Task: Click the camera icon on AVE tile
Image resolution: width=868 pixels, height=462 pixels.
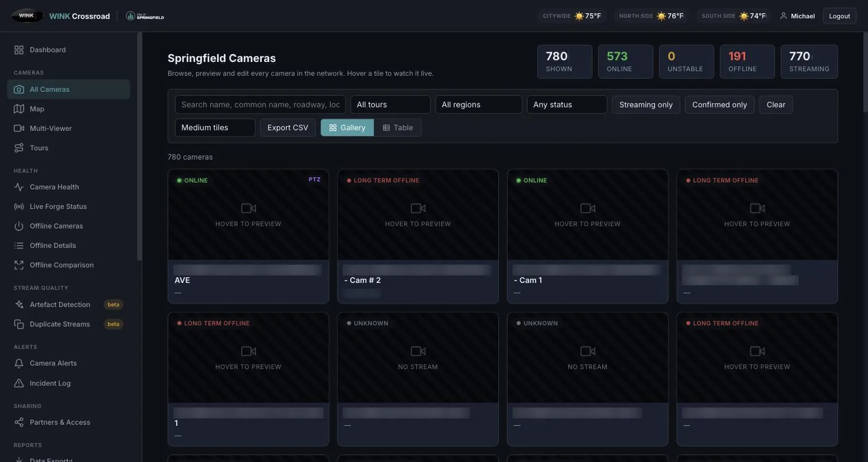Action: [249, 208]
